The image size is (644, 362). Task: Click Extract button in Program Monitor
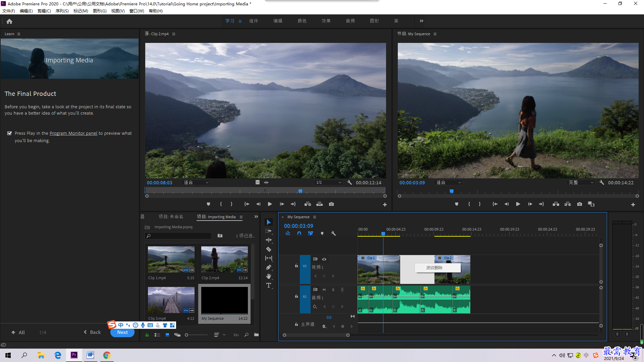click(x=568, y=204)
